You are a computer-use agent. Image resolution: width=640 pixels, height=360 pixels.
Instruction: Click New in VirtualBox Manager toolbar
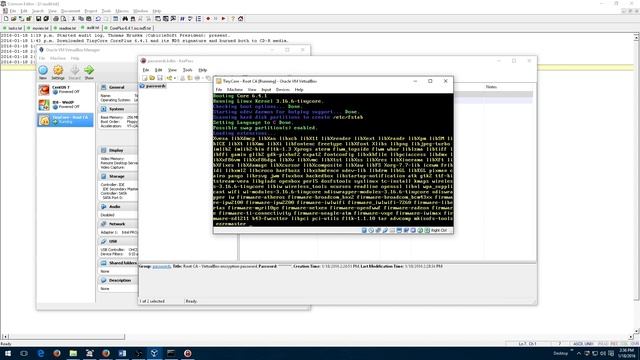click(43, 72)
